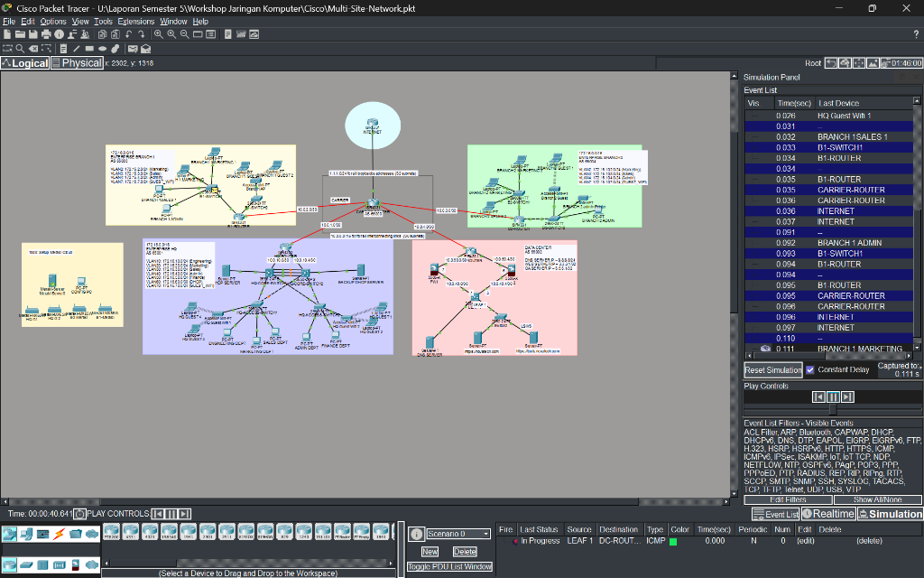The image size is (924, 578).
Task: Save the network with the floppy disk icon
Action: click(x=33, y=34)
